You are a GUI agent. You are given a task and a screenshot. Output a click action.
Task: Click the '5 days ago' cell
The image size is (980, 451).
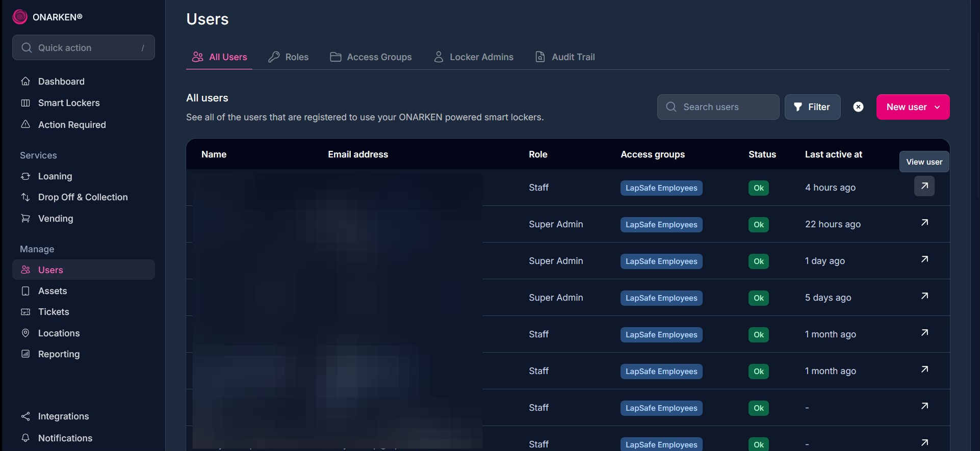pyautogui.click(x=828, y=298)
